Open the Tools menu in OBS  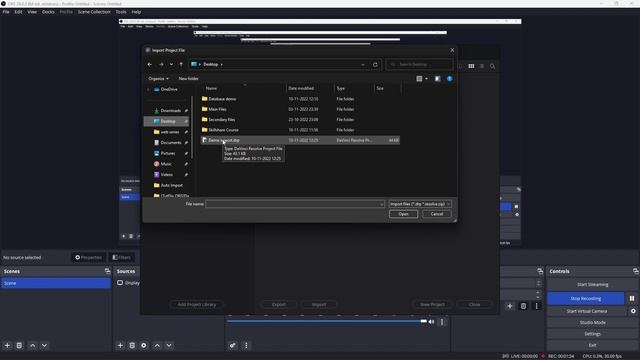(x=121, y=12)
